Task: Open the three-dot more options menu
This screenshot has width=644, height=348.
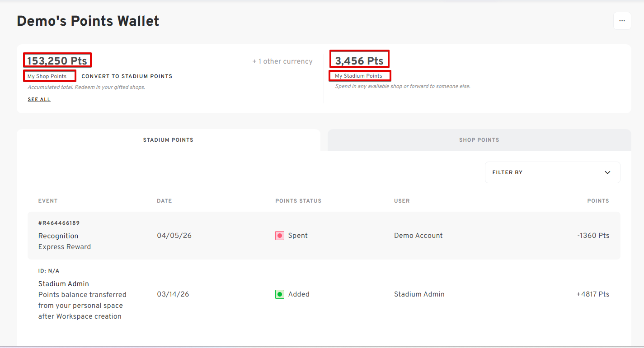Action: coord(622,21)
